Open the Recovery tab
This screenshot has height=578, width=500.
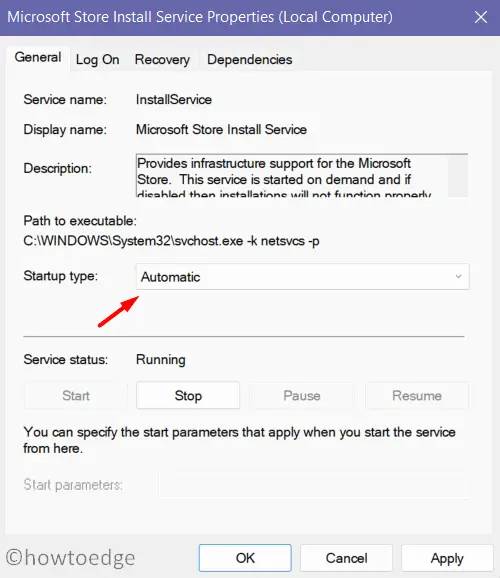[162, 59]
